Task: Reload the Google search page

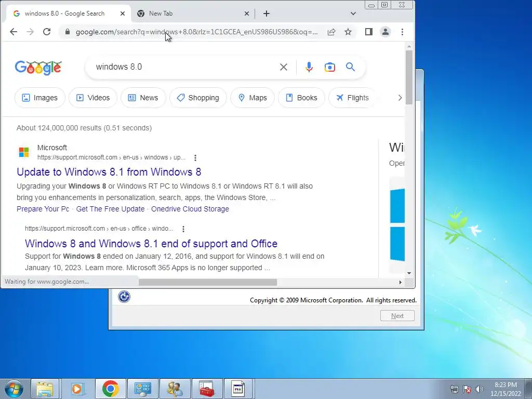Action: [47, 32]
